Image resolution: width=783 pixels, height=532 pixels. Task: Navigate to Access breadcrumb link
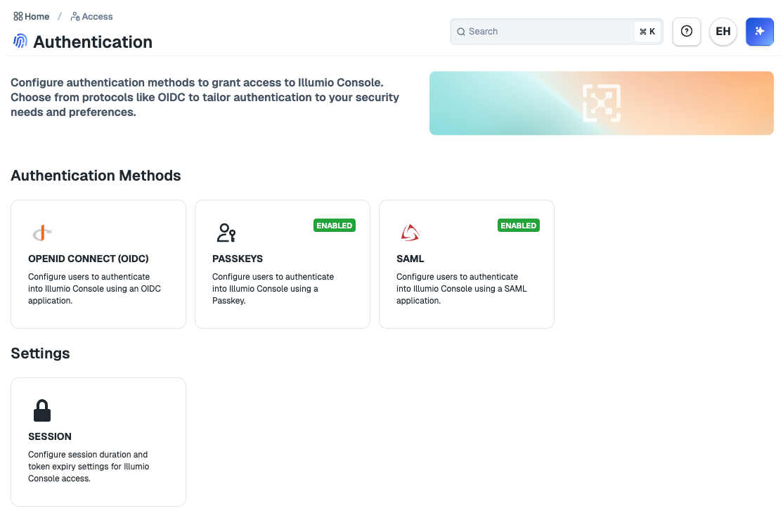tap(97, 16)
